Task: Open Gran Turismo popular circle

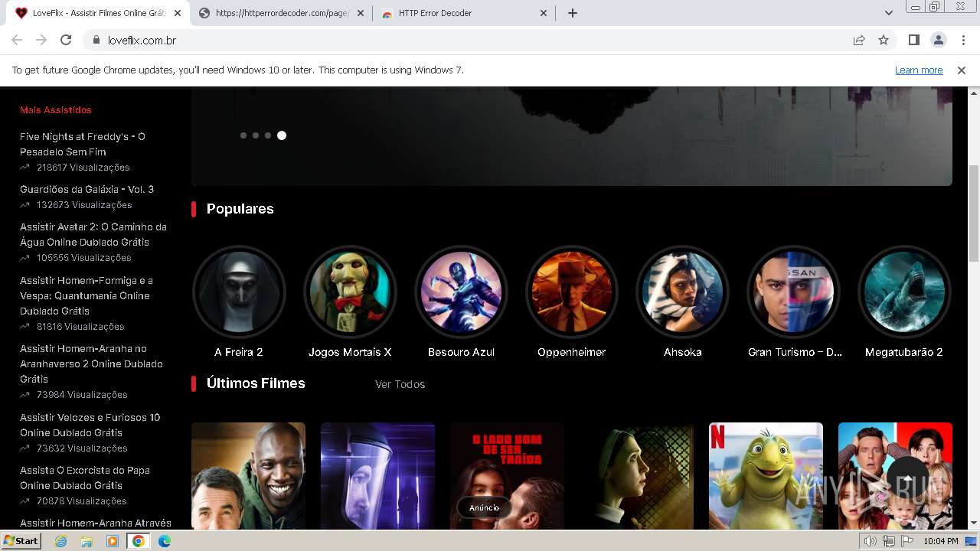Action: (793, 292)
